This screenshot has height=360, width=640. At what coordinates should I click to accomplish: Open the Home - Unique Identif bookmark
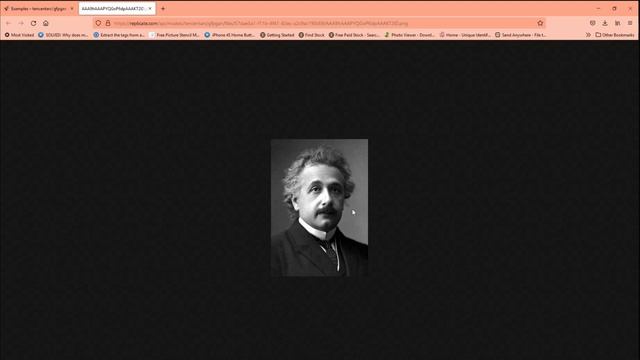[465, 35]
